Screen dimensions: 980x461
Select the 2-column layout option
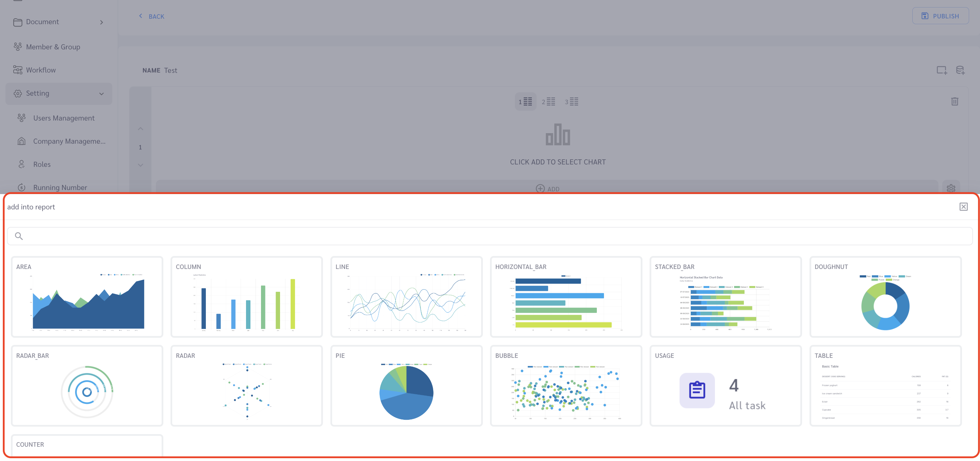pyautogui.click(x=548, y=102)
